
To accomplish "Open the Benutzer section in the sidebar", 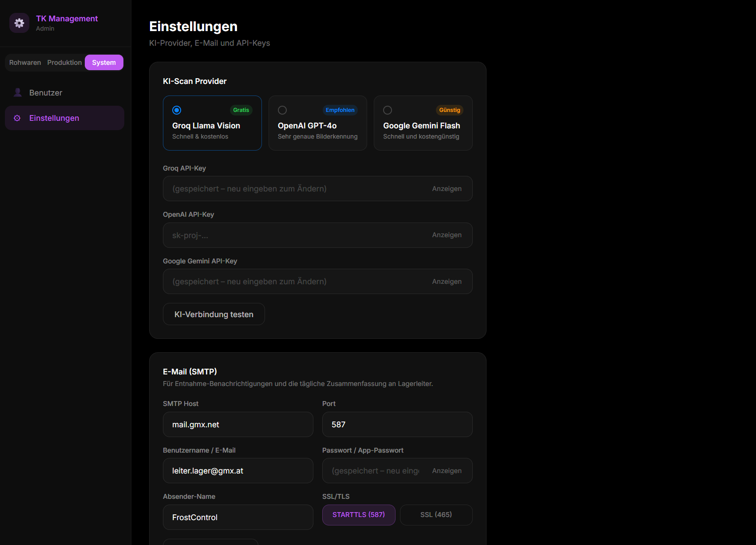I will [45, 92].
